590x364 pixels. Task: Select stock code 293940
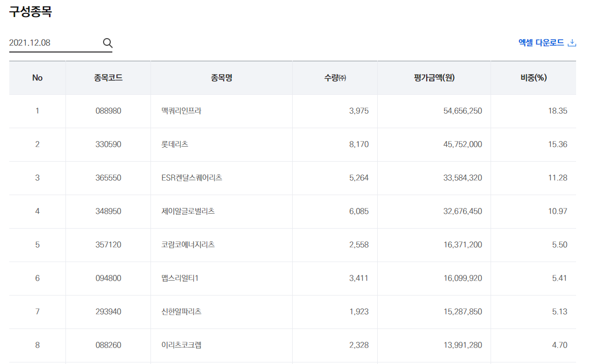108,311
